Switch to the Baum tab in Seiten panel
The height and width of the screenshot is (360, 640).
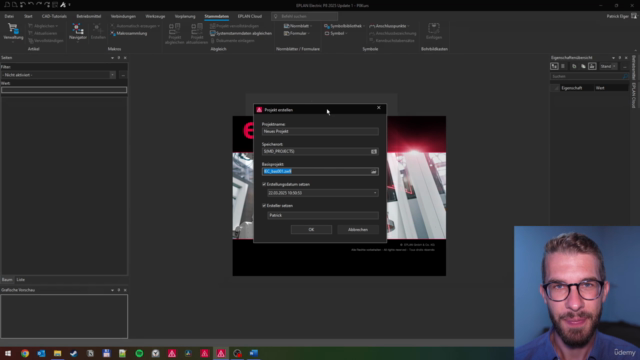click(7, 280)
